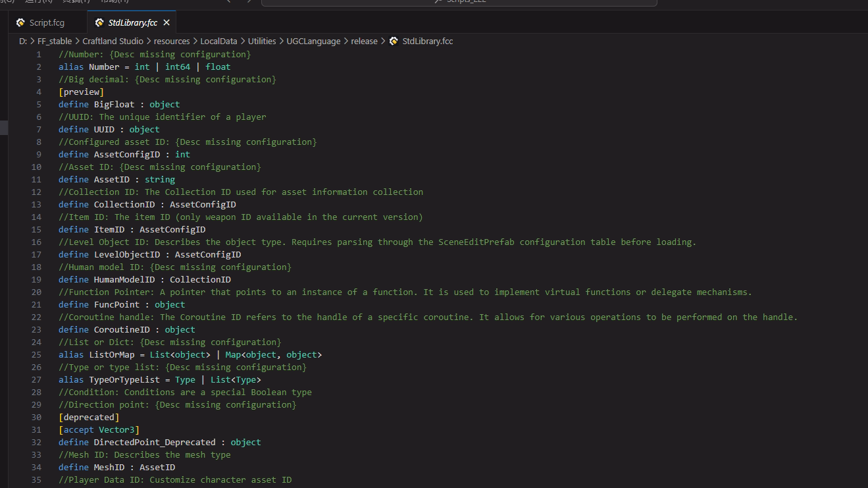Click the '//Player Data ID' comment line

pos(175,479)
